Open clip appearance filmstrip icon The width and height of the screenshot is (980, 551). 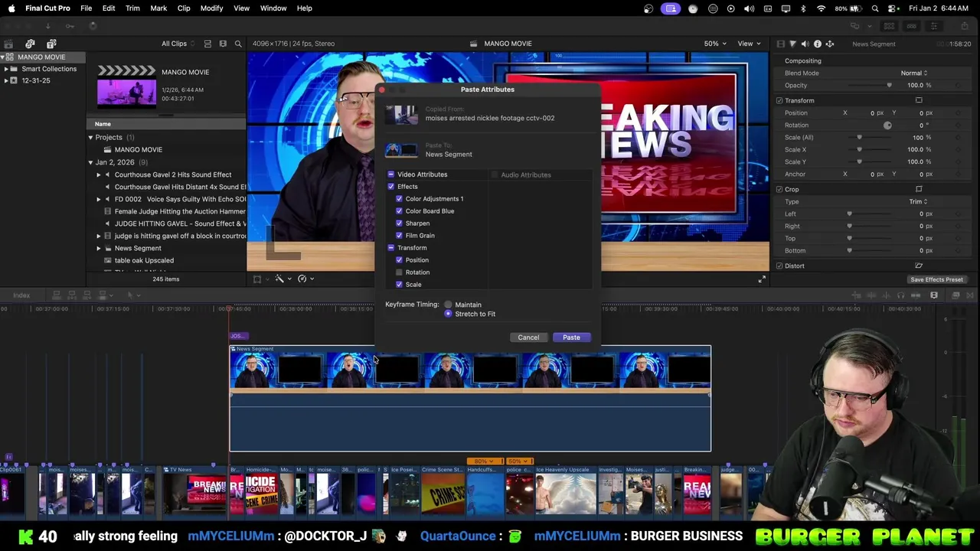934,295
